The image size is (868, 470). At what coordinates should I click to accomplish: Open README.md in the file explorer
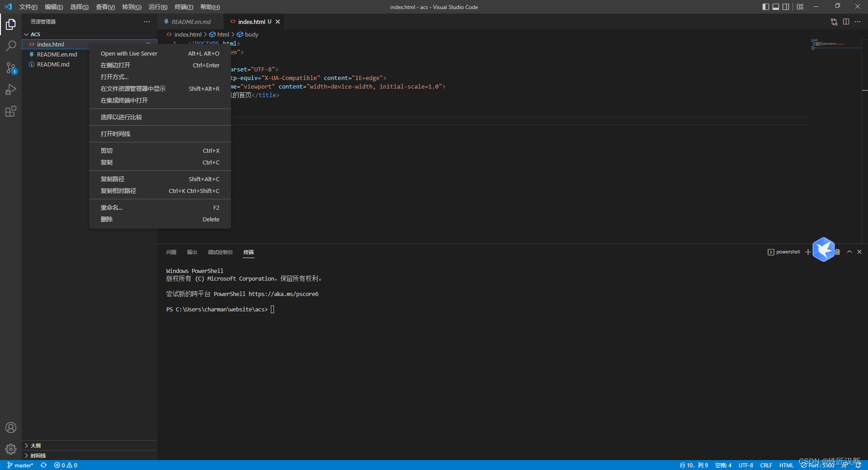coord(53,64)
